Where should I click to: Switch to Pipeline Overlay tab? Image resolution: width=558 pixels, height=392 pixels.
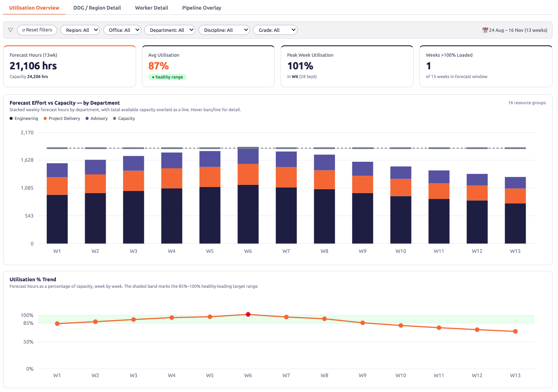[x=202, y=8]
